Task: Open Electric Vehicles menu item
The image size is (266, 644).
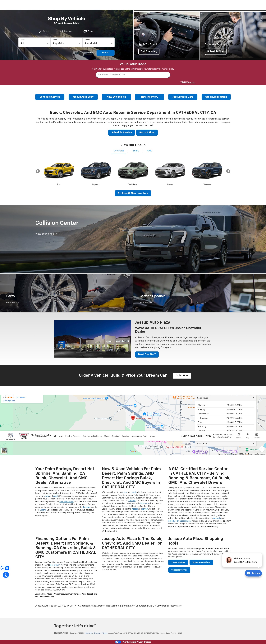Action: coord(73,436)
